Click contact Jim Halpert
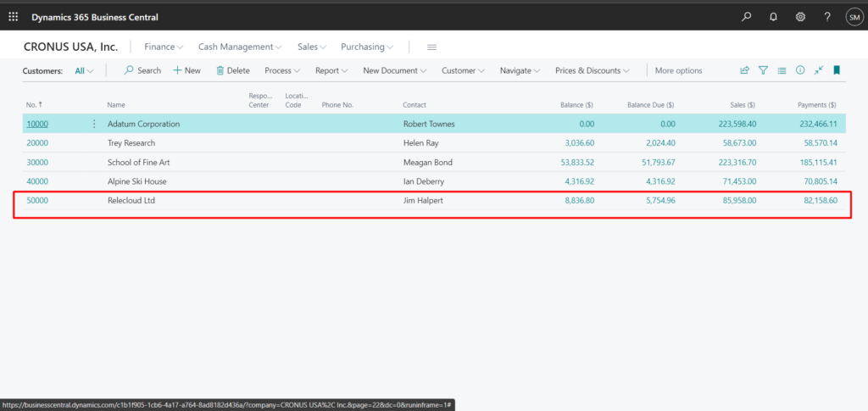 click(x=423, y=200)
